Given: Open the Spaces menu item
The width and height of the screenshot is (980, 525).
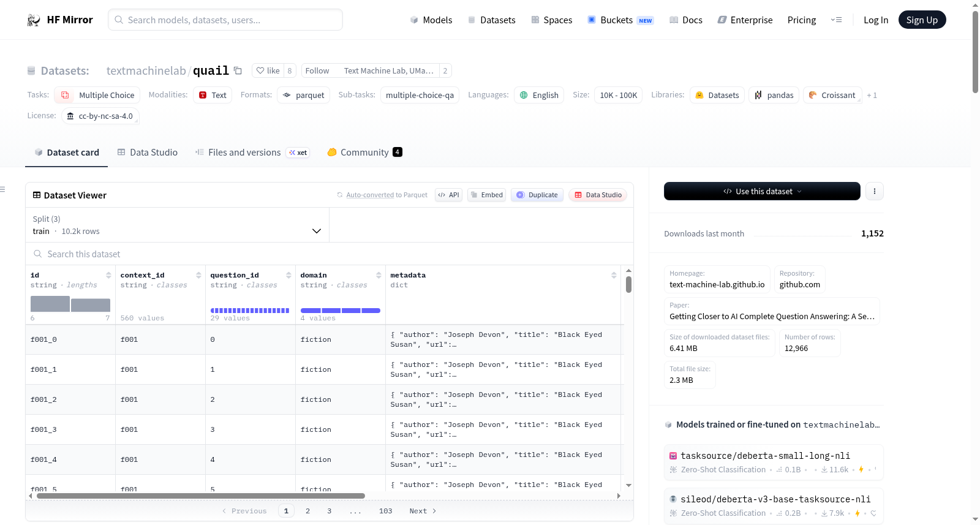Looking at the screenshot, I should coord(552,20).
